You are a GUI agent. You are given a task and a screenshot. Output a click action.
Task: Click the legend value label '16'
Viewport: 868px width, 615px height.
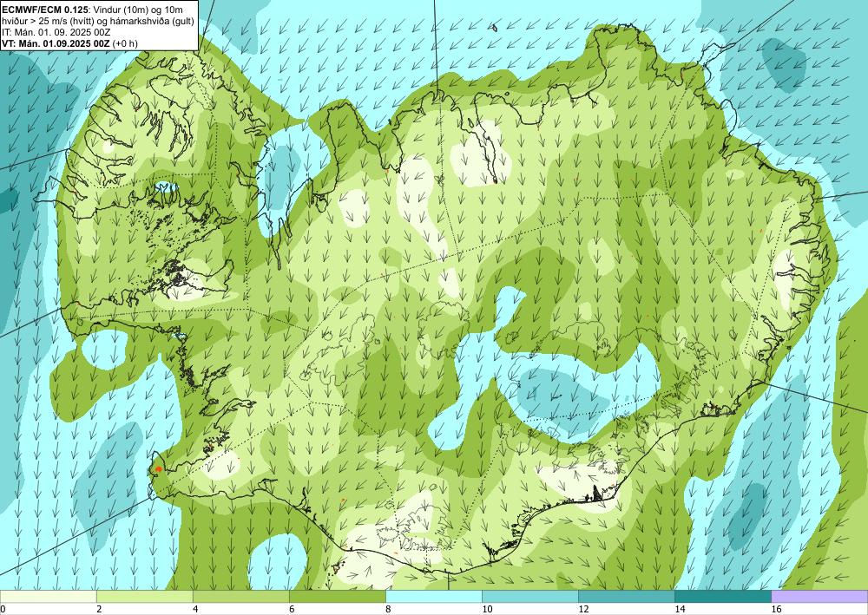(x=776, y=609)
